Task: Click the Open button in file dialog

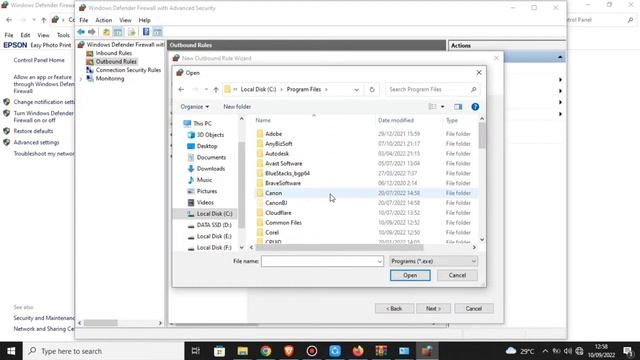Action: click(x=410, y=276)
